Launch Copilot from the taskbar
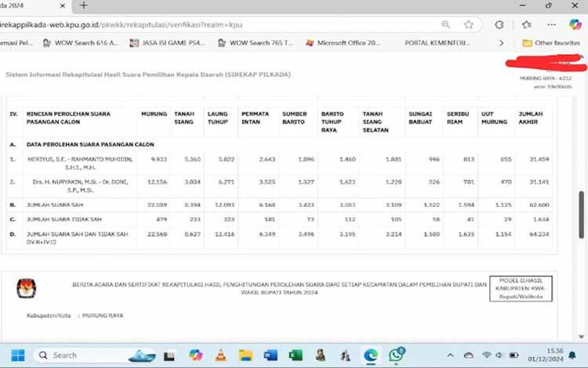Image resolution: width=588 pixels, height=368 pixels. point(196,355)
